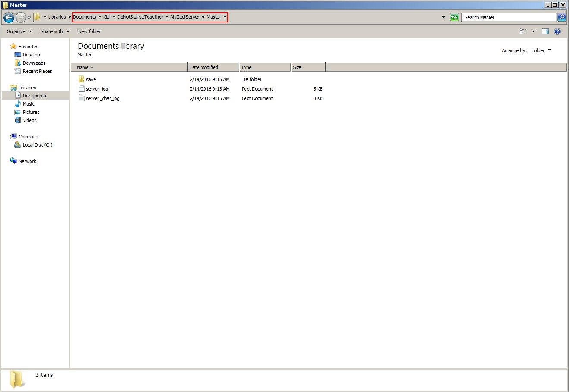Expand dropdown arrow after Klei breadcrumb

pyautogui.click(x=114, y=17)
